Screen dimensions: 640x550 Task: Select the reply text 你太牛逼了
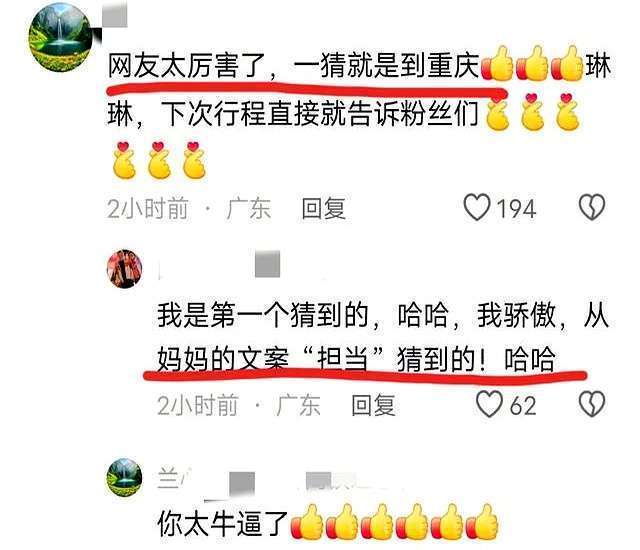222,524
